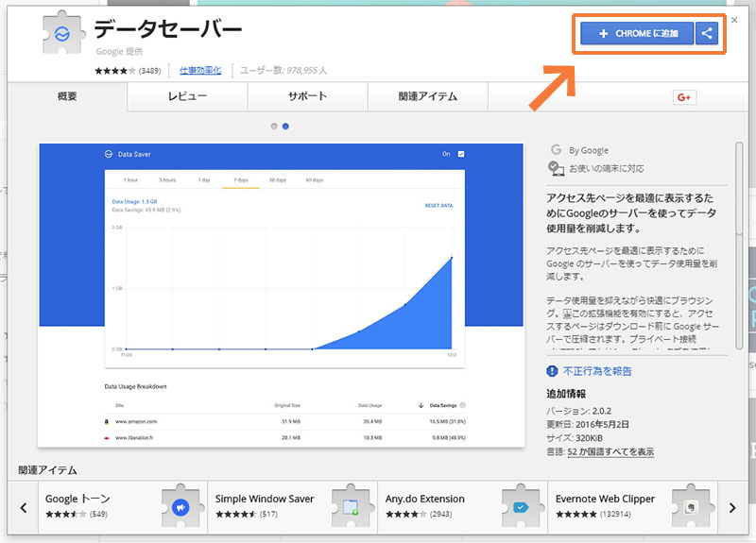Click the Data Saver puzzle-piece icon
756x543 pixels.
click(63, 34)
